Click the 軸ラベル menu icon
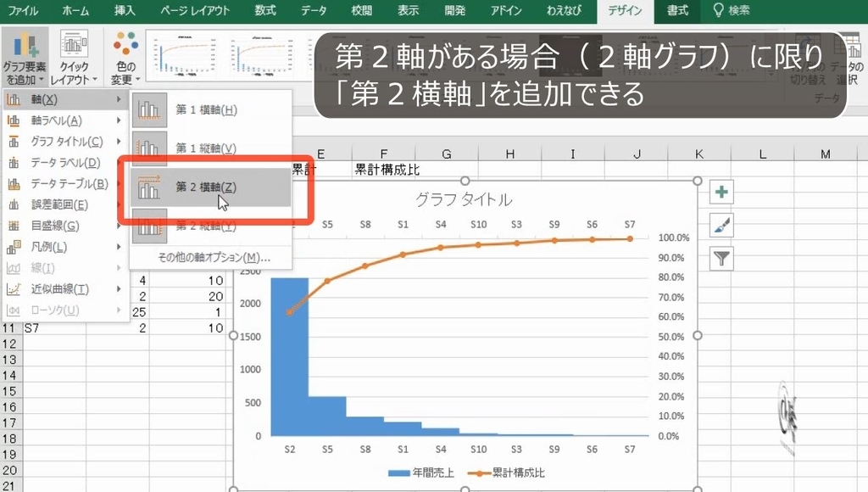Screen dimensions: 868x492 point(14,120)
